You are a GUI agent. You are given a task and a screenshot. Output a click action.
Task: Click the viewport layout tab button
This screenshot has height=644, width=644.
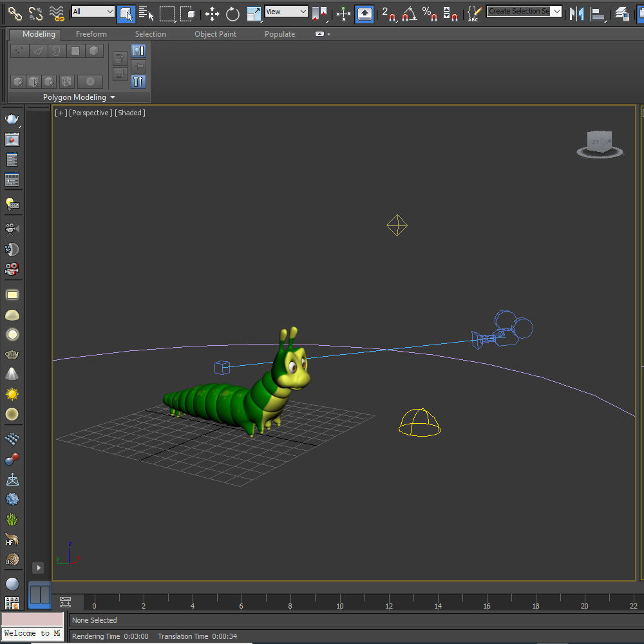point(40,594)
